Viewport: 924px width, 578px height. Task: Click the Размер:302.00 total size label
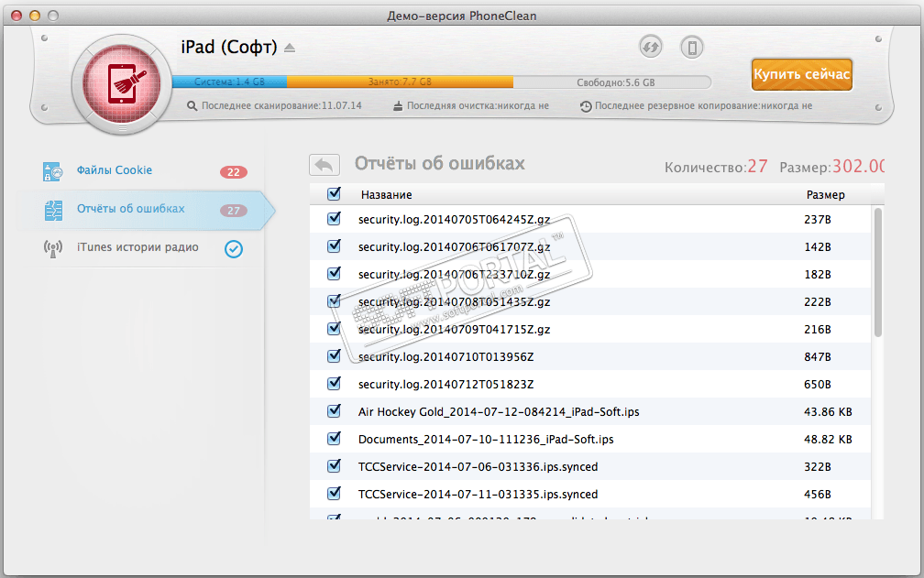click(x=831, y=167)
